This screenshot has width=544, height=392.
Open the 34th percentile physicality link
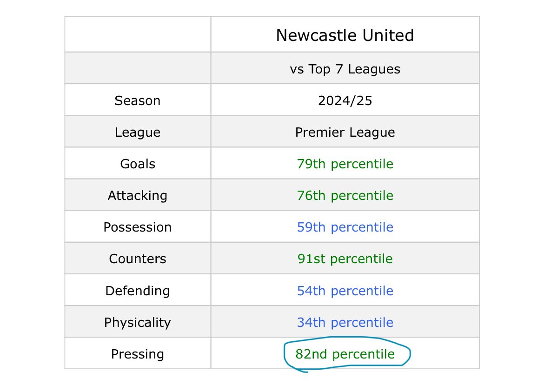tap(345, 322)
